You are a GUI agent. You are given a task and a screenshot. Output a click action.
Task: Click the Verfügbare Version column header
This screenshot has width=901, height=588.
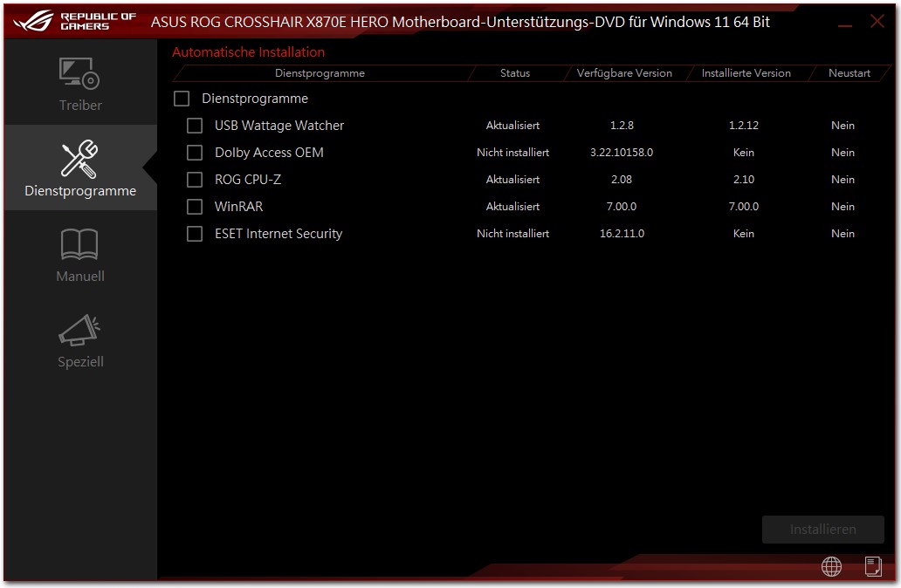click(624, 73)
